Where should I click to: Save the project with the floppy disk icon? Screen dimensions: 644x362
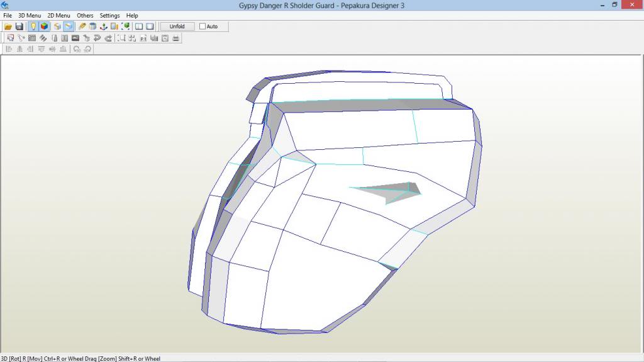[x=19, y=26]
